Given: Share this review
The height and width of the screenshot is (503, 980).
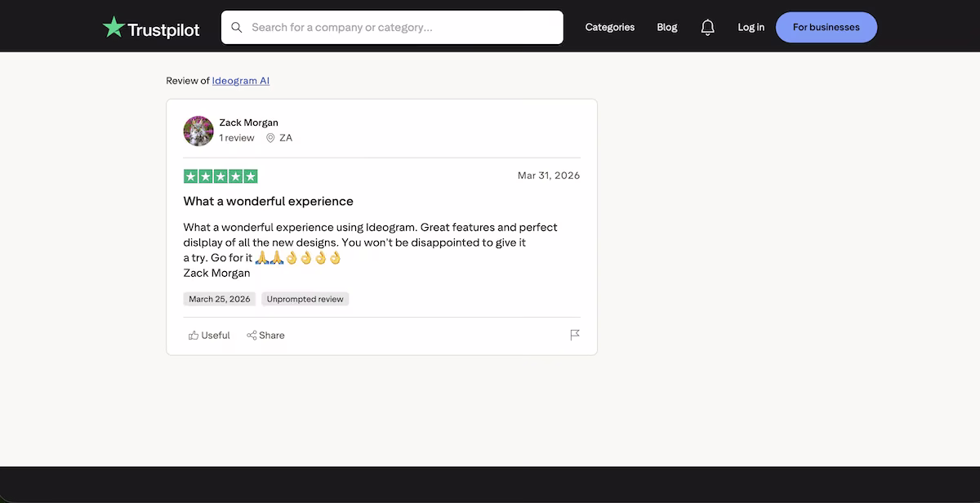Looking at the screenshot, I should (x=265, y=336).
